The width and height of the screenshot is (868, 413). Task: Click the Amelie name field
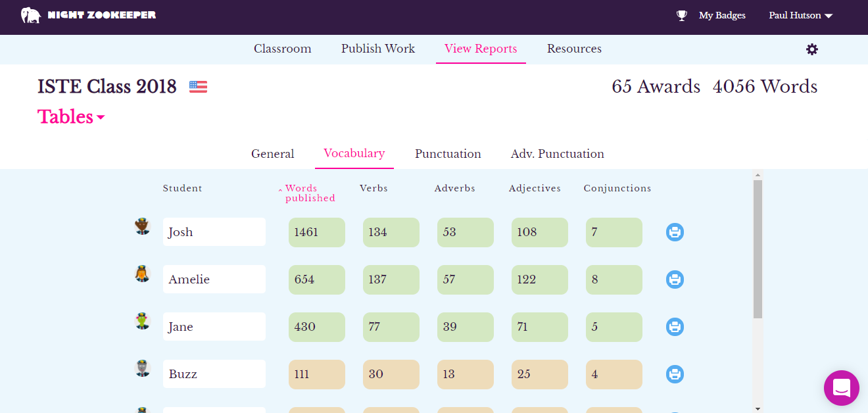(214, 279)
